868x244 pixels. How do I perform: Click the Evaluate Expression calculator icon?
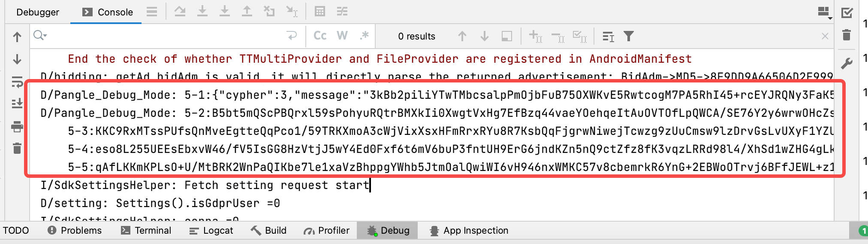[320, 12]
